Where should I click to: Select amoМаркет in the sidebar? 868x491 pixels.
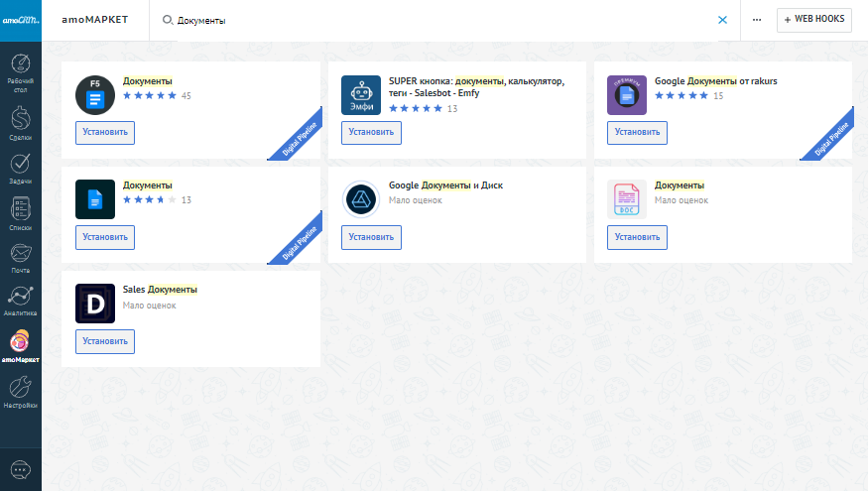pos(20,346)
